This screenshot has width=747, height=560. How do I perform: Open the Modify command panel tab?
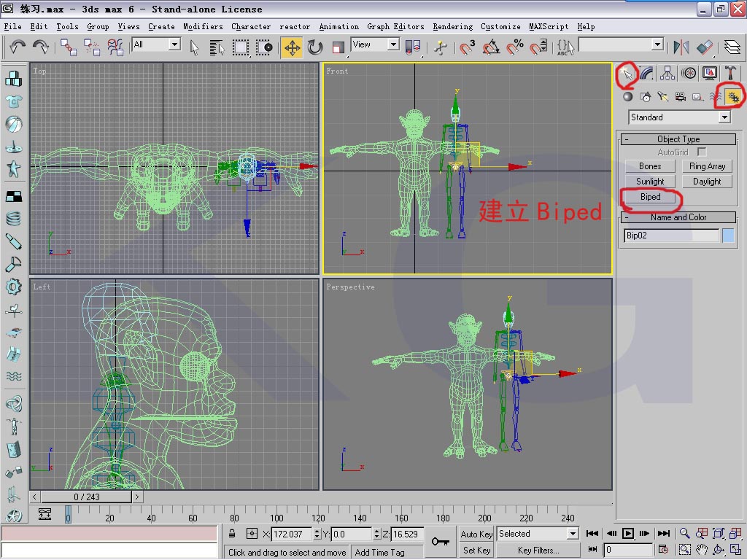[x=646, y=73]
